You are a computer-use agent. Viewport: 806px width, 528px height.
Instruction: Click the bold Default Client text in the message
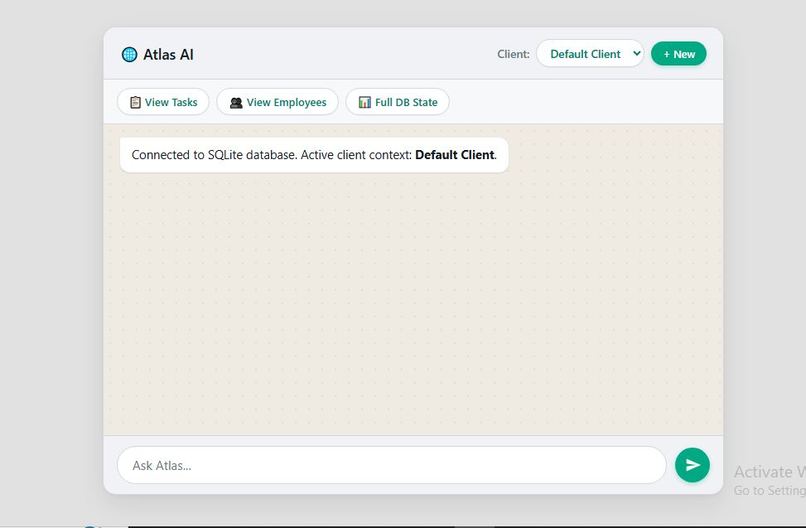[x=454, y=155]
